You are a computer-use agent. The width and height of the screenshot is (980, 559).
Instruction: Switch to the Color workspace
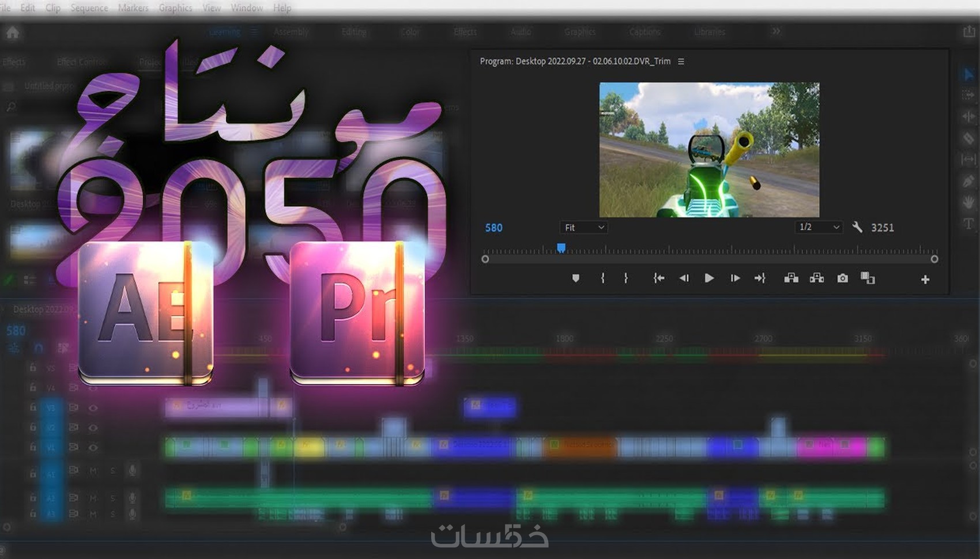coord(410,32)
